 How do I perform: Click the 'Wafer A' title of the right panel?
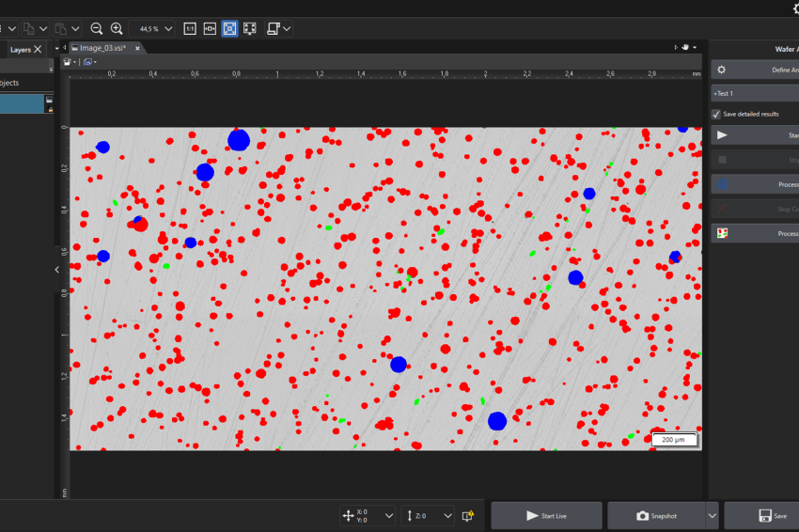pos(786,49)
